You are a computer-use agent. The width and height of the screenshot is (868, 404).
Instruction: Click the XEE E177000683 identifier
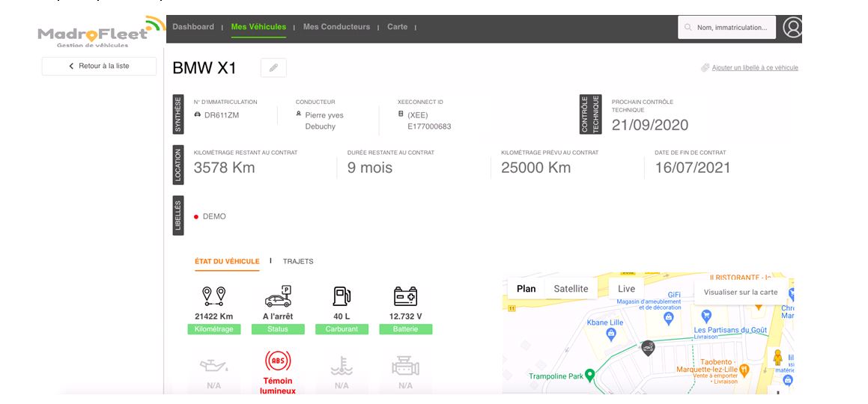pyautogui.click(x=429, y=121)
